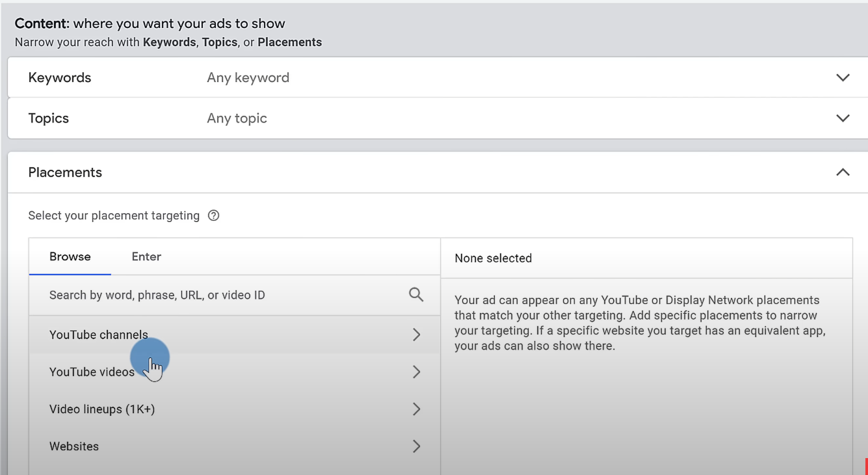This screenshot has height=475, width=868.
Task: Click the search magnifying glass icon
Action: [416, 294]
